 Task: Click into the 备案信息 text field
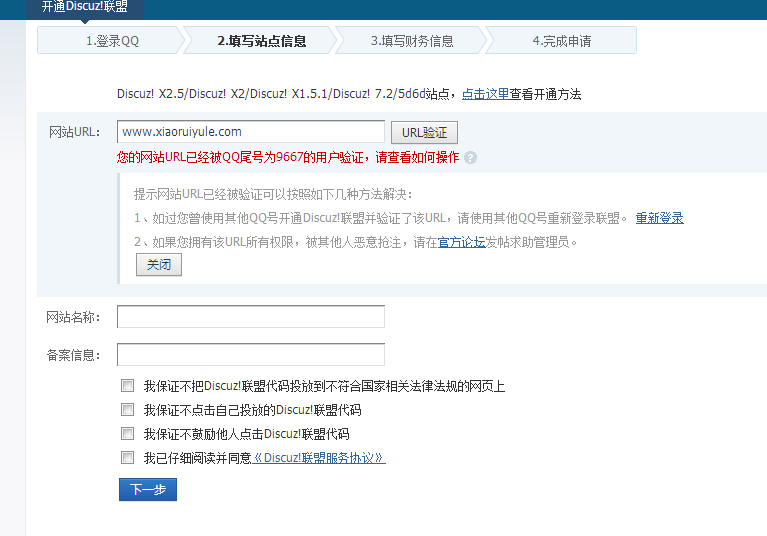(x=251, y=355)
